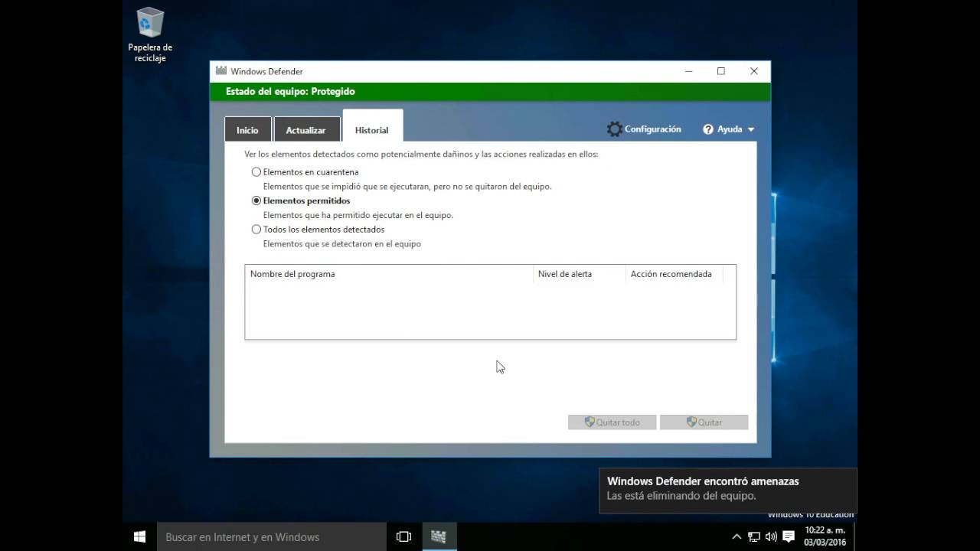Open the Configuración link
The image size is (980, 551).
coord(652,129)
